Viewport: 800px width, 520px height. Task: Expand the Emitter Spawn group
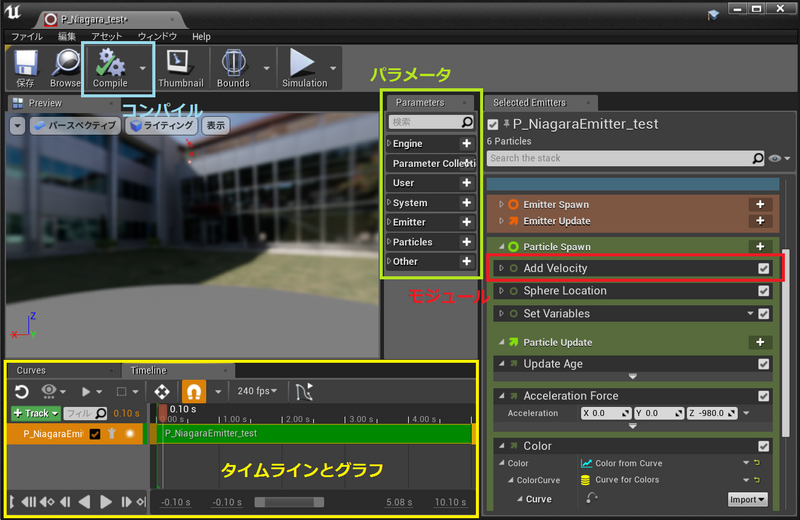pos(502,204)
